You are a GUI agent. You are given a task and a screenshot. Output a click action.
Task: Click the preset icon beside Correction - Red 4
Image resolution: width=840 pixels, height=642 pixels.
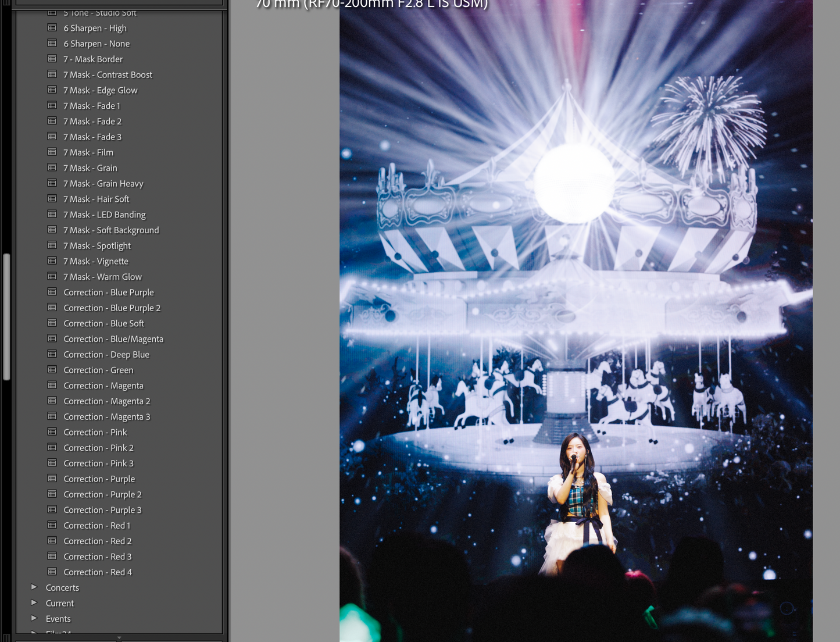[52, 572]
